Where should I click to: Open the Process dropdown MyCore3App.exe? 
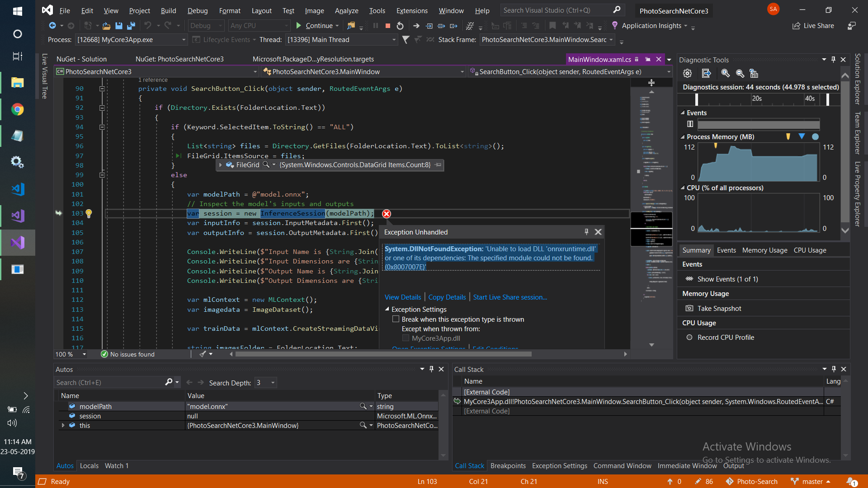click(131, 40)
